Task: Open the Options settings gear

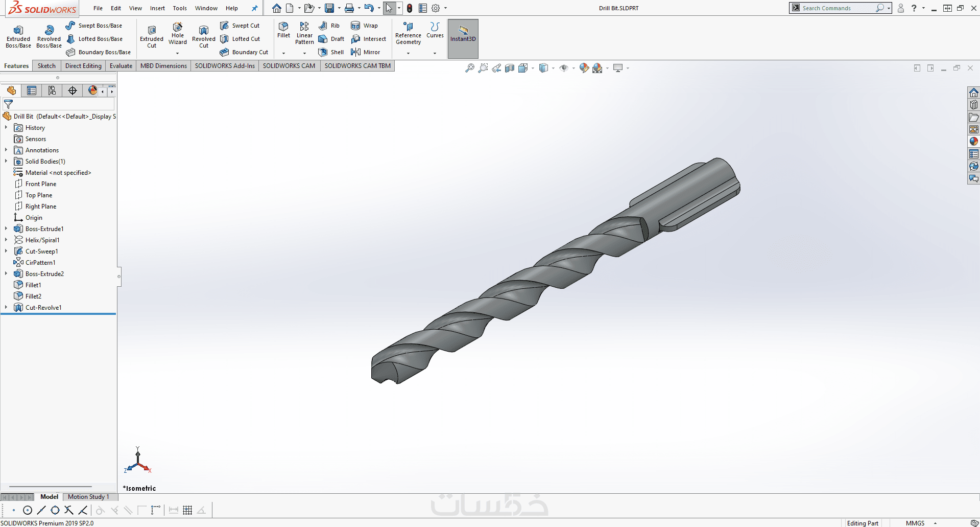Action: (436, 8)
